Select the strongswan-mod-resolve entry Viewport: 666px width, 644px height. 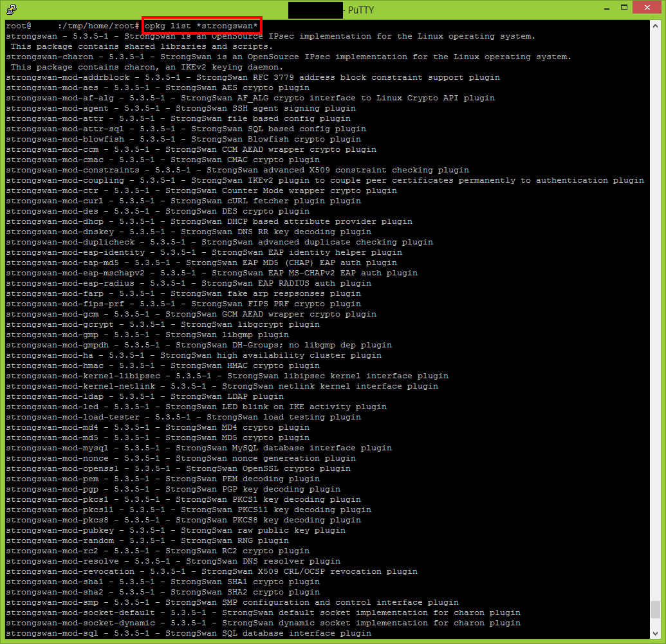pyautogui.click(x=173, y=561)
